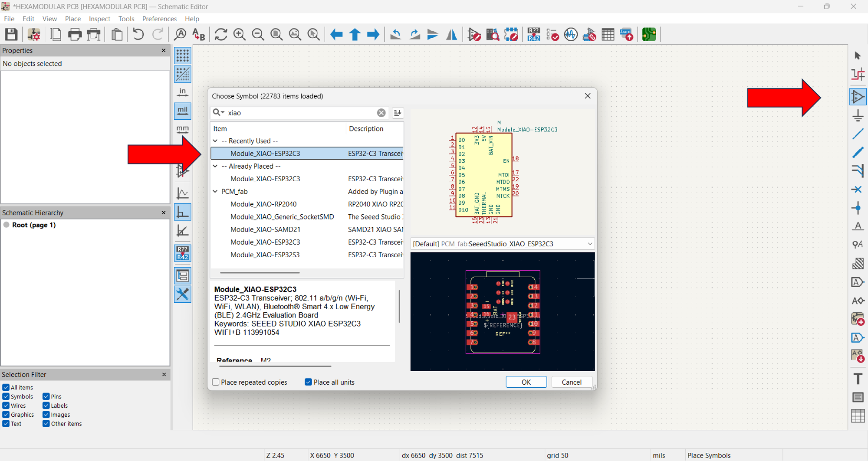Select the Draw Wire tool

858,134
